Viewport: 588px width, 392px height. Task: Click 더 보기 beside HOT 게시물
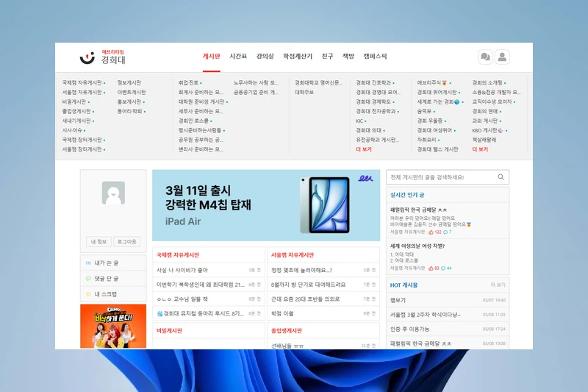pyautogui.click(x=498, y=285)
